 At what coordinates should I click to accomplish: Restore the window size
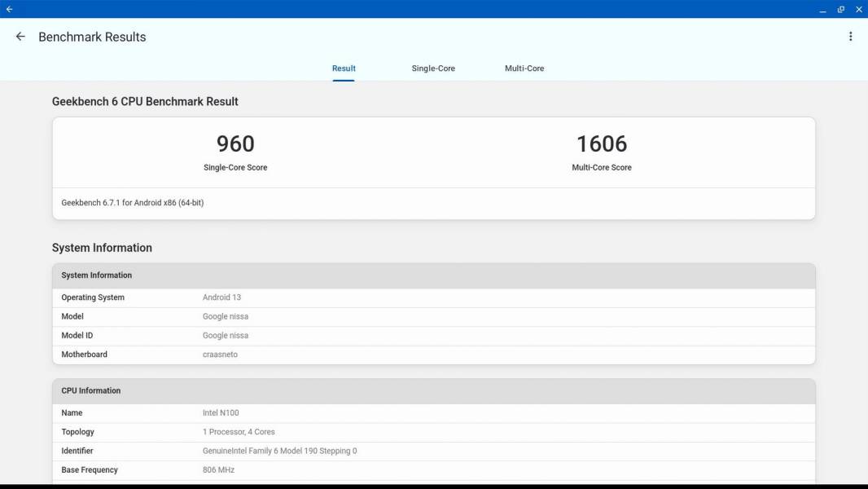[x=841, y=10]
